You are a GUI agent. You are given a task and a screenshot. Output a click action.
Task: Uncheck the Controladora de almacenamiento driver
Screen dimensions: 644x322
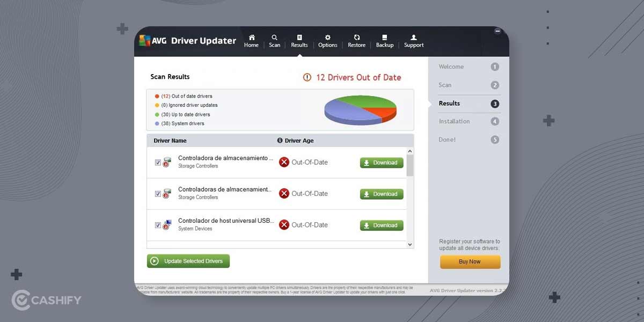click(x=157, y=162)
